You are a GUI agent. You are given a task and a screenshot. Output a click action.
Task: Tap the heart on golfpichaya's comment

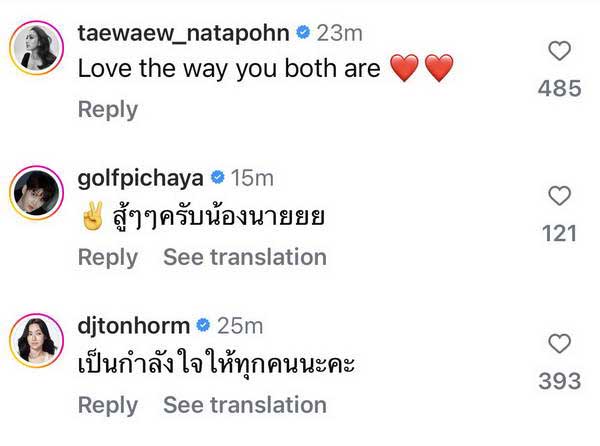point(561,196)
